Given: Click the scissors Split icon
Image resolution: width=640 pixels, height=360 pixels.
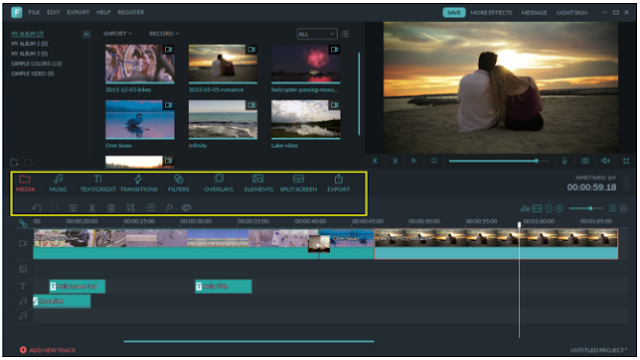Looking at the screenshot, I should [x=92, y=208].
